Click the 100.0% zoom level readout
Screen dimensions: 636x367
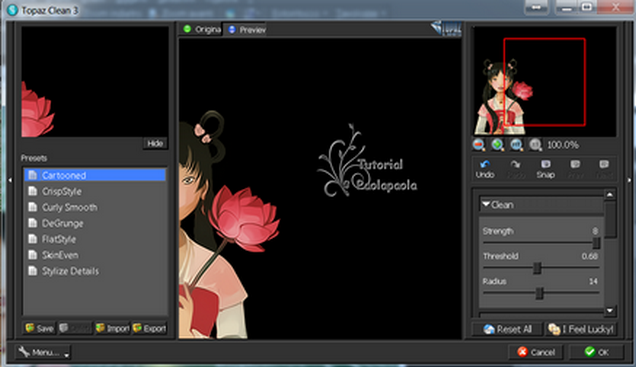(563, 145)
